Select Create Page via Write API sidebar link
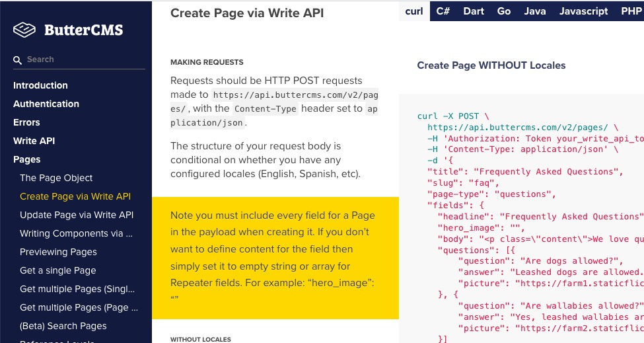 coord(75,196)
